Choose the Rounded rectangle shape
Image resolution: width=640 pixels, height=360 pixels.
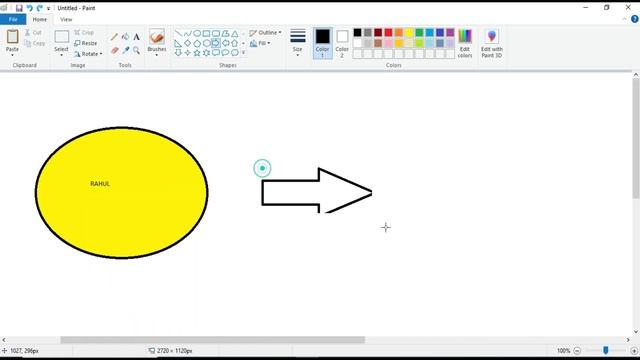click(216, 33)
